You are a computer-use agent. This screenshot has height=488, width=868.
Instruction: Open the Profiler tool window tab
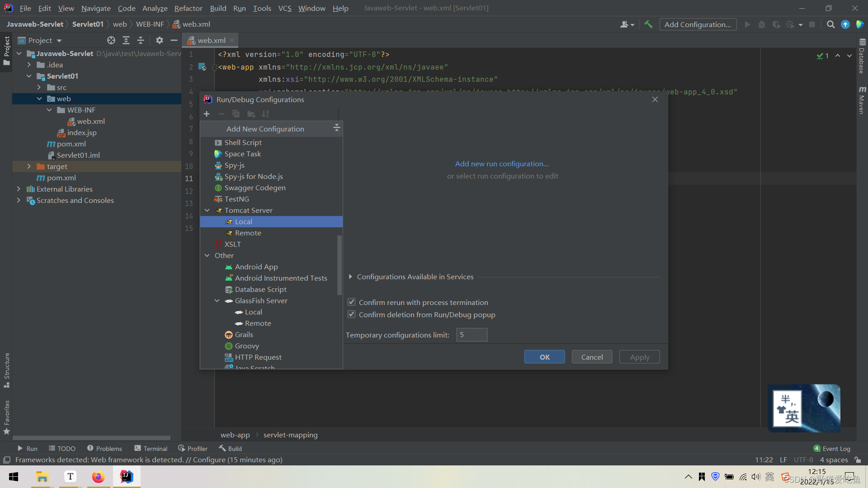pyautogui.click(x=193, y=448)
